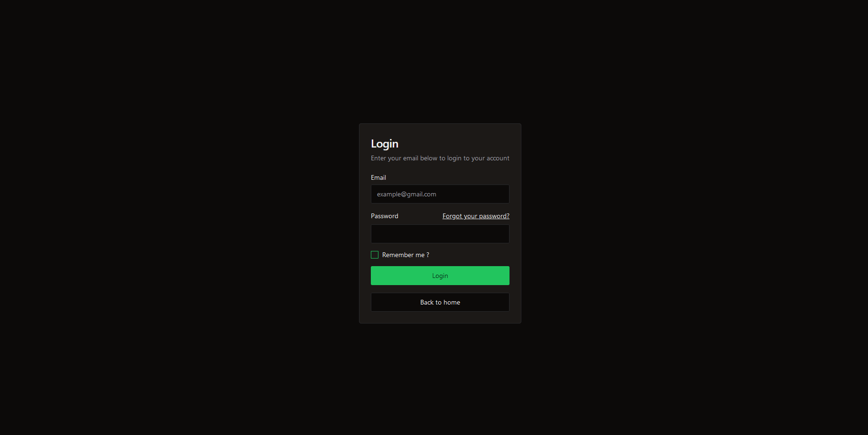Click the subtitle about entering your email
Screen dimensions: 868x435
(440, 158)
